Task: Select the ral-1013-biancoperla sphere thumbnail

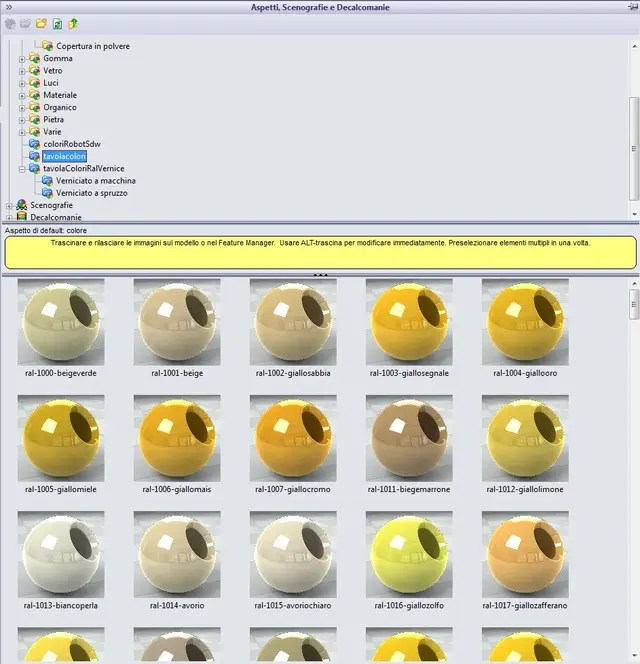Action: 61,554
